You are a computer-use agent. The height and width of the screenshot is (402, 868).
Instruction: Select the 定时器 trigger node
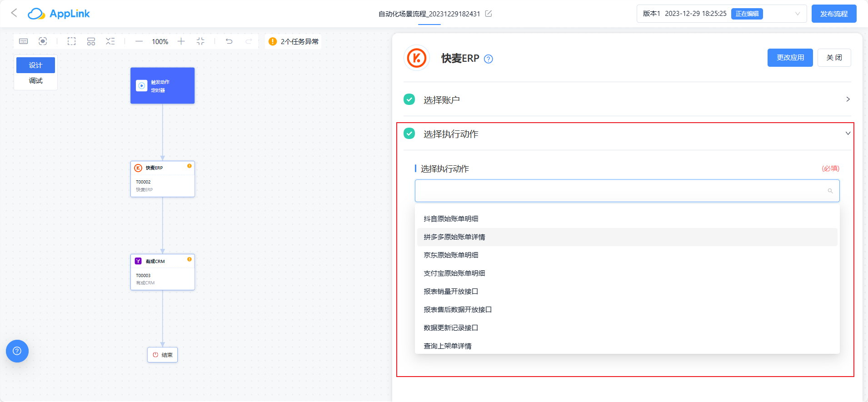click(x=163, y=86)
